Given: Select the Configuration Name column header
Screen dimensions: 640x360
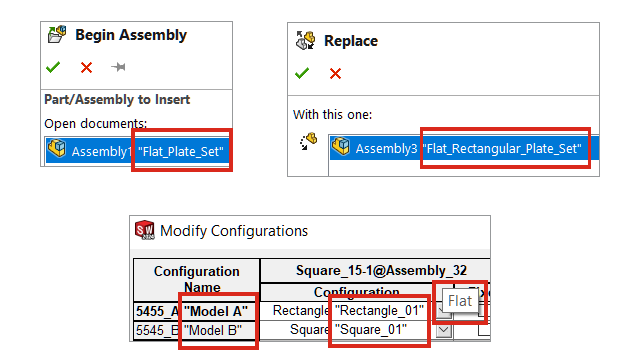Looking at the screenshot, I should (x=197, y=280).
